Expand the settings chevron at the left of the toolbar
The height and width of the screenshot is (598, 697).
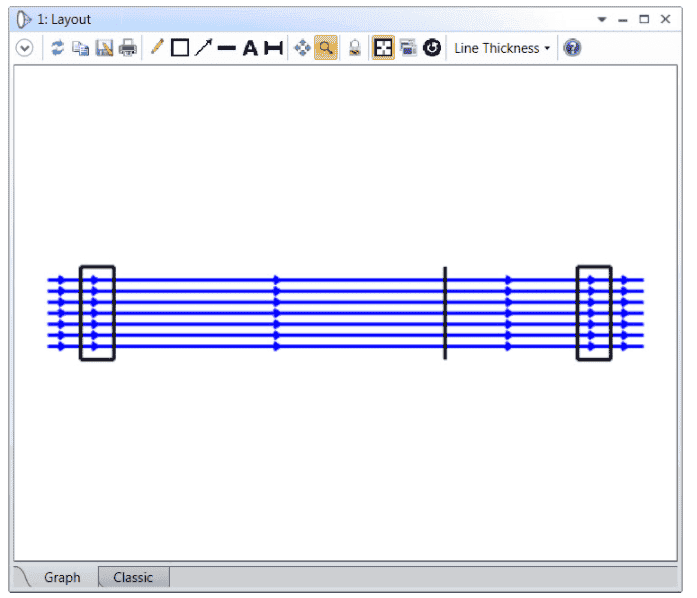pyautogui.click(x=24, y=48)
